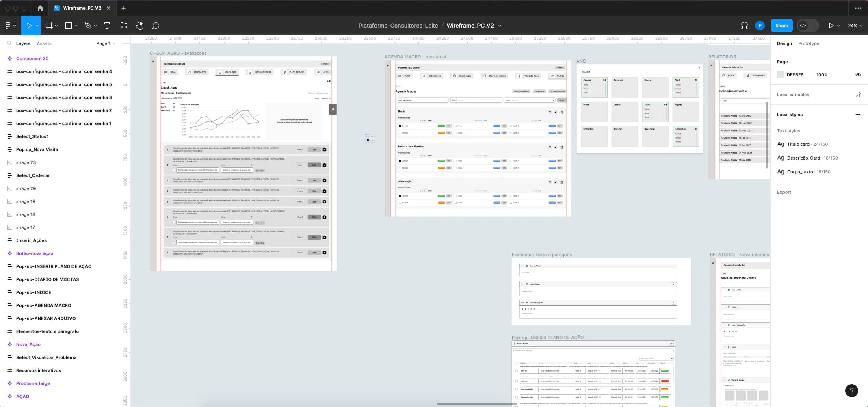Start audio conversation with headphones icon
The height and width of the screenshot is (407, 868).
[x=744, y=26]
